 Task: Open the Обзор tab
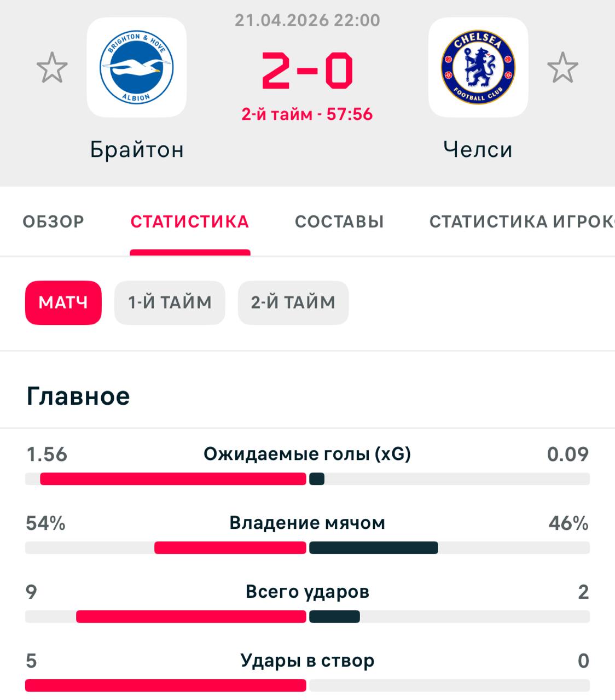click(x=54, y=221)
